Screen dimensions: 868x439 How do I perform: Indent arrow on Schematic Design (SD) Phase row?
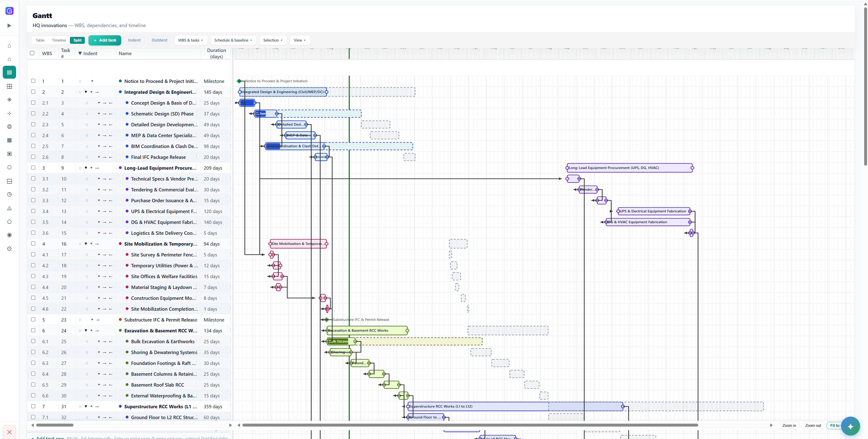104,114
